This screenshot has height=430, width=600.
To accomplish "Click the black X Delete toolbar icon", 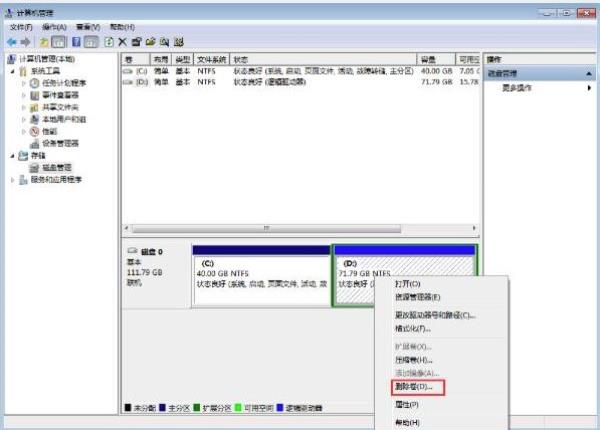I will click(122, 42).
